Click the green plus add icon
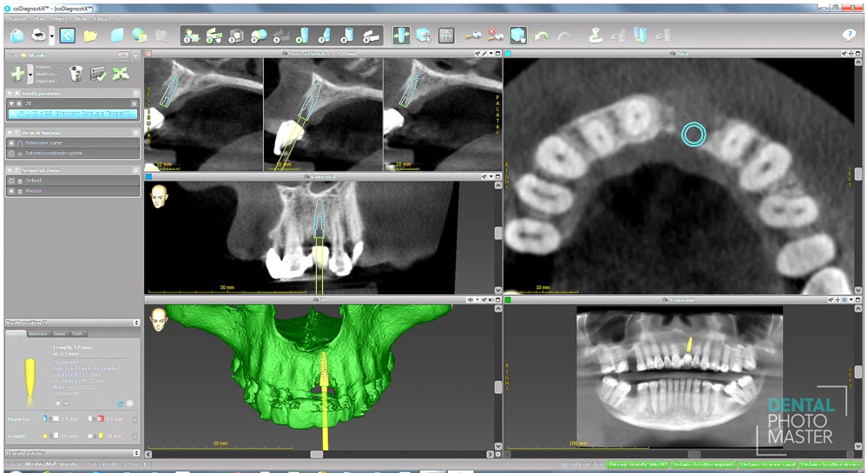Screen dimensions: 868x473 coord(17,73)
